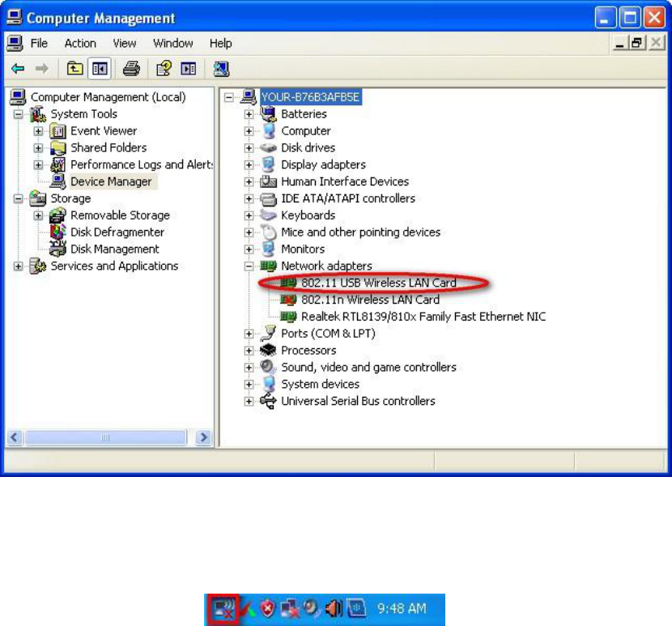Click the Mice and other pointing devices icon
This screenshot has height=626, width=672.
coord(269,232)
